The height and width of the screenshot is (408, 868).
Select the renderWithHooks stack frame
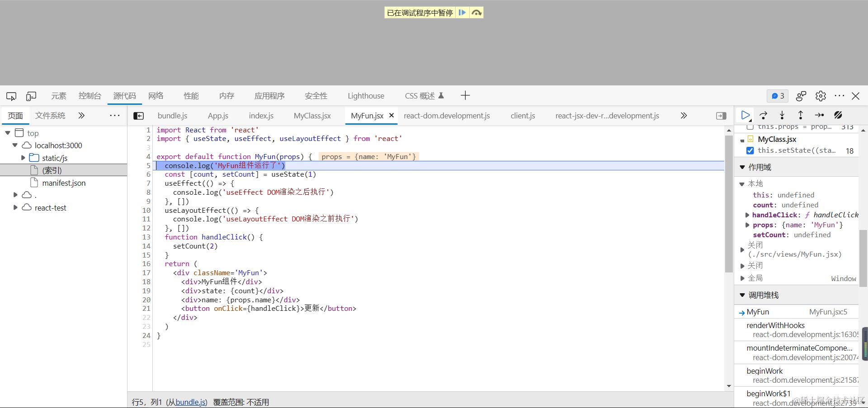[775, 325]
